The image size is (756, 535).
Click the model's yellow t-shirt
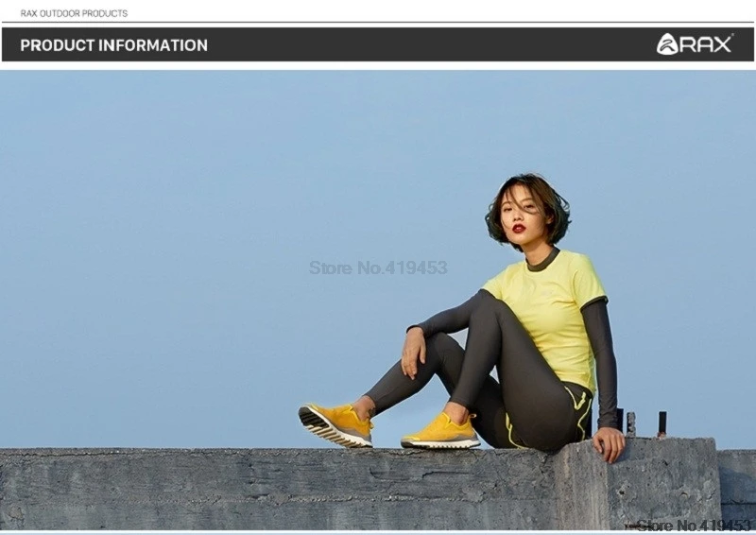(x=550, y=313)
